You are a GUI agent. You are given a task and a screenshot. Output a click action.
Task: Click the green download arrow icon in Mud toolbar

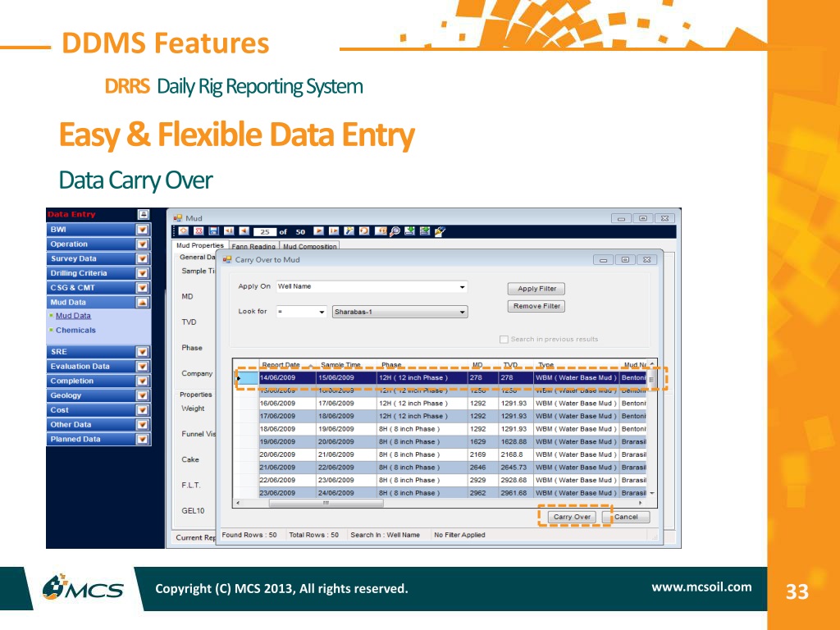click(410, 231)
